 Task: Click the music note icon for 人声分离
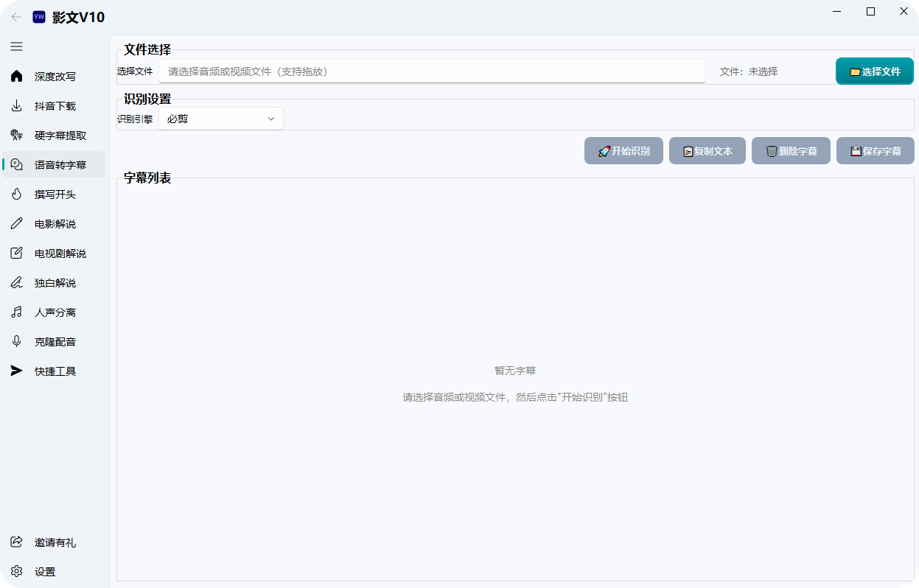tap(16, 312)
